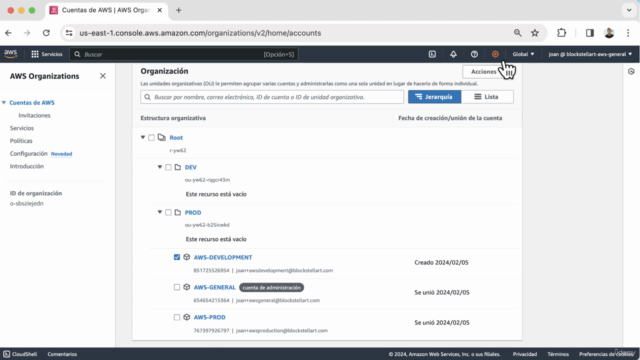Click the CloudShell icon in the footer
This screenshot has width=640, height=360.
[7, 354]
